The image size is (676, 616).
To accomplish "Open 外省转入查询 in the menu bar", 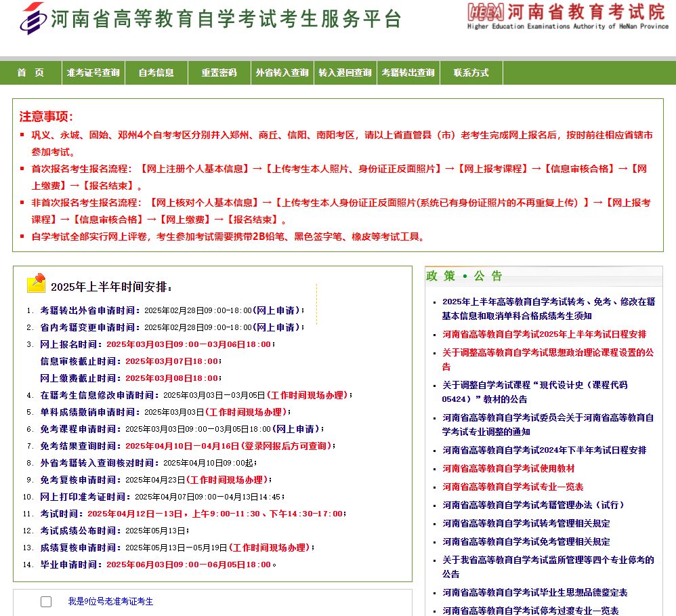I will pos(282,72).
